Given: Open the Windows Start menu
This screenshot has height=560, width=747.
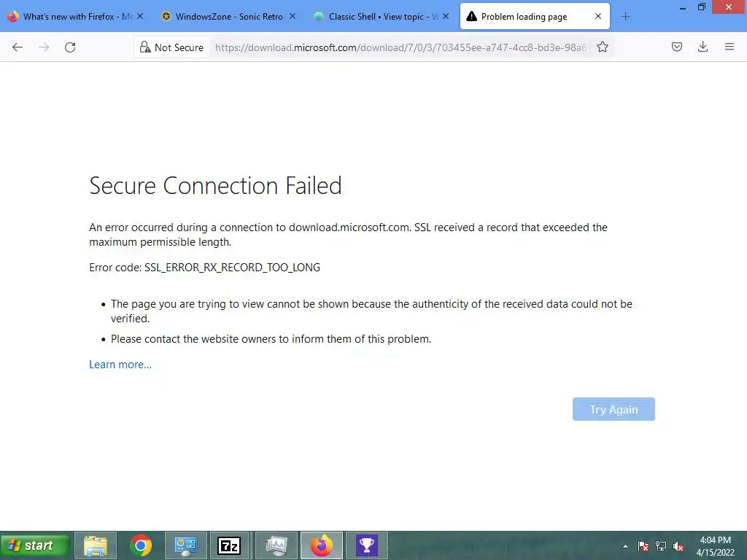Looking at the screenshot, I should click(x=35, y=545).
